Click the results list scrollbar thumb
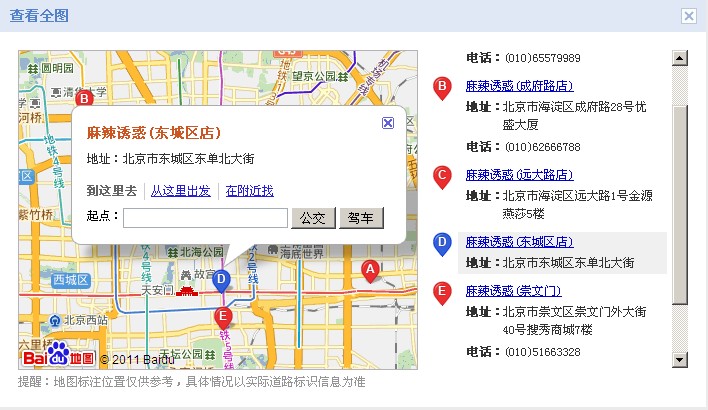The image size is (708, 410). 680,205
